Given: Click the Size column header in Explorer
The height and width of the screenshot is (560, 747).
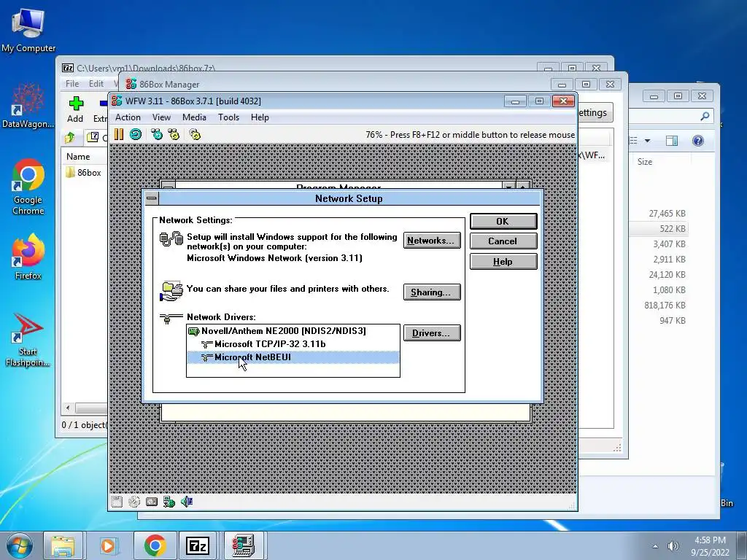Looking at the screenshot, I should pos(645,162).
